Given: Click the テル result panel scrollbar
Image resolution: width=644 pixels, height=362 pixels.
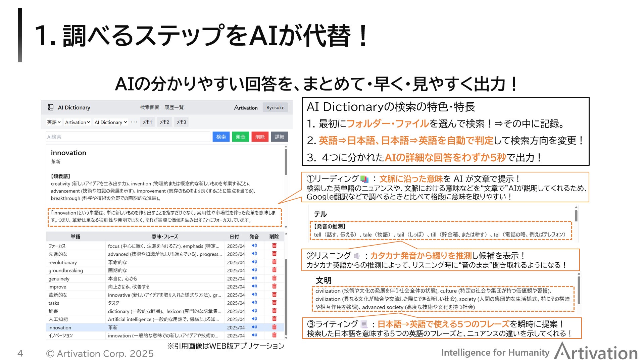Looking at the screenshot, I should tap(576, 215).
